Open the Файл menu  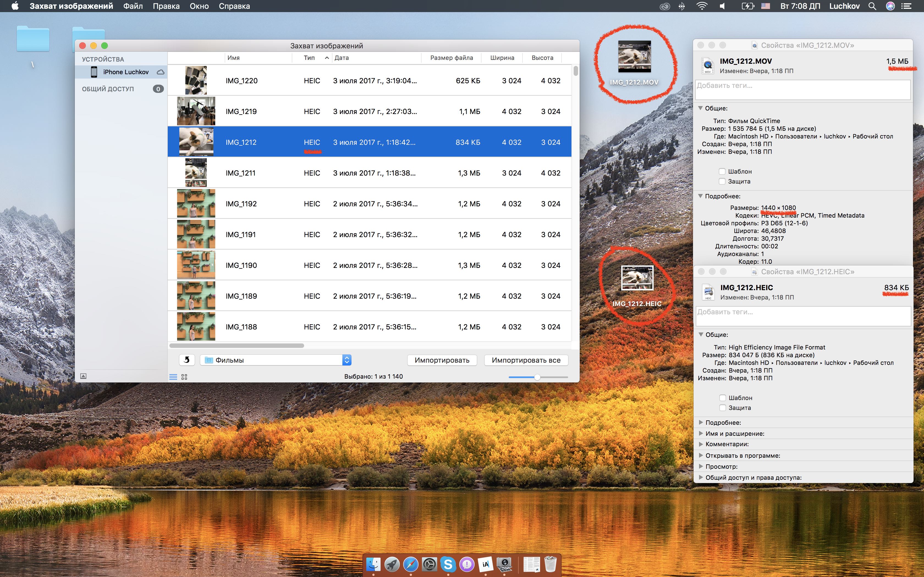[x=133, y=6]
